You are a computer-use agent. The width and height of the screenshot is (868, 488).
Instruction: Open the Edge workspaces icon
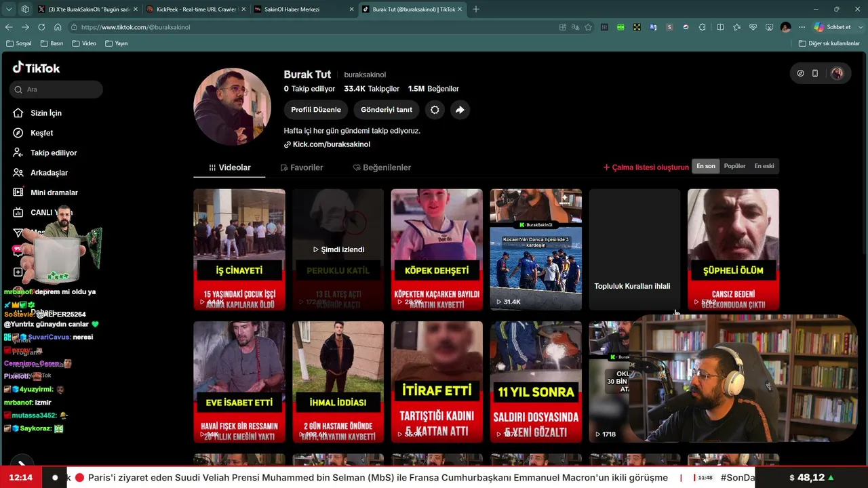(25, 9)
